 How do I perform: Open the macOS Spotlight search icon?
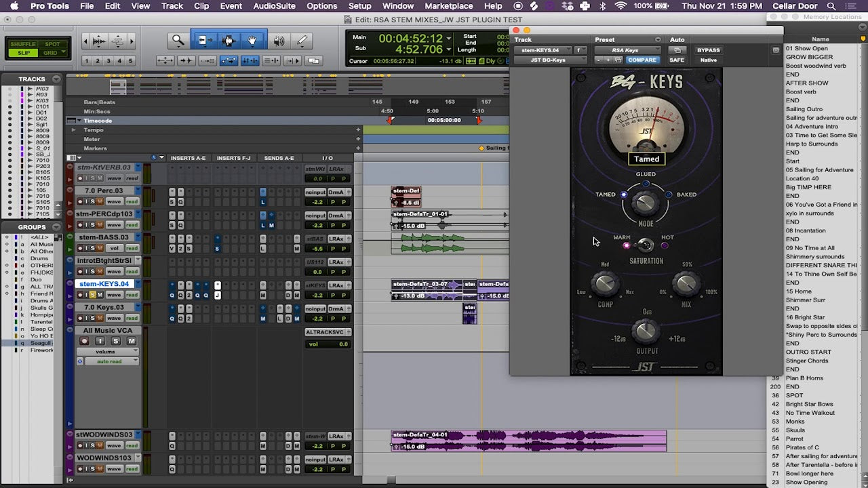tap(831, 6)
